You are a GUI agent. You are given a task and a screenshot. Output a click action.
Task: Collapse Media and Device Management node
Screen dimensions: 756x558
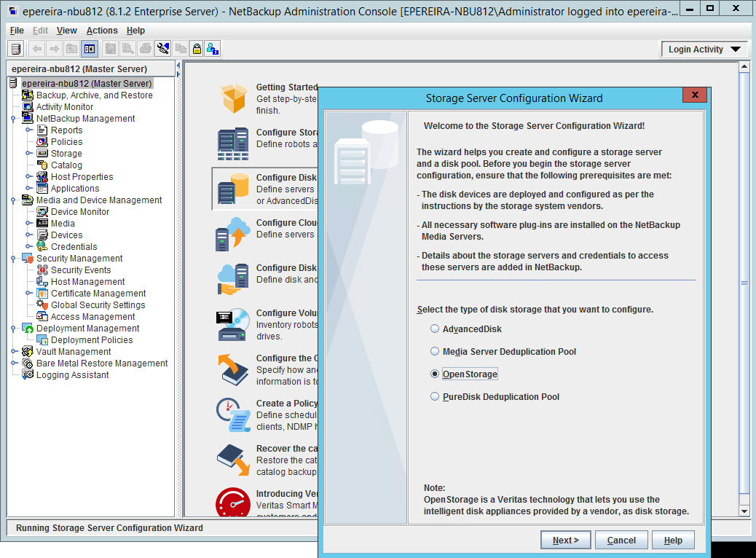(x=14, y=200)
